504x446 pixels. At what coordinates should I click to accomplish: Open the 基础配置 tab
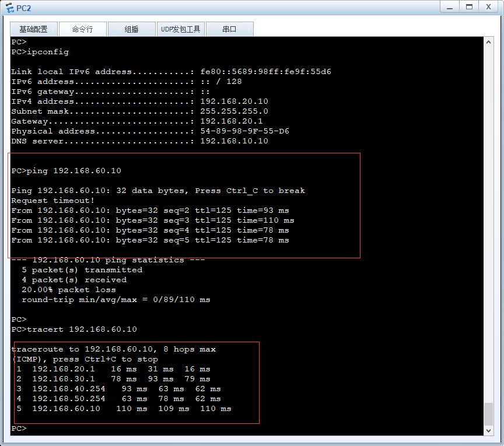tap(33, 29)
